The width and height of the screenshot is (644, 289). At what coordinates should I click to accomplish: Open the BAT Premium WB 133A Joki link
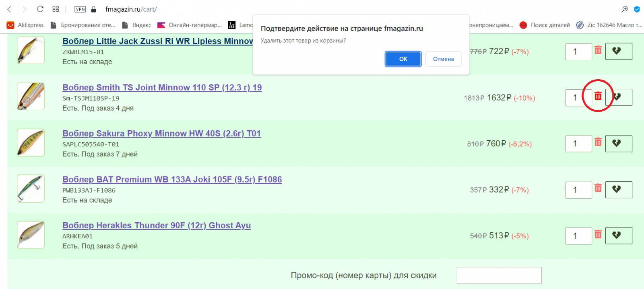pyautogui.click(x=172, y=179)
